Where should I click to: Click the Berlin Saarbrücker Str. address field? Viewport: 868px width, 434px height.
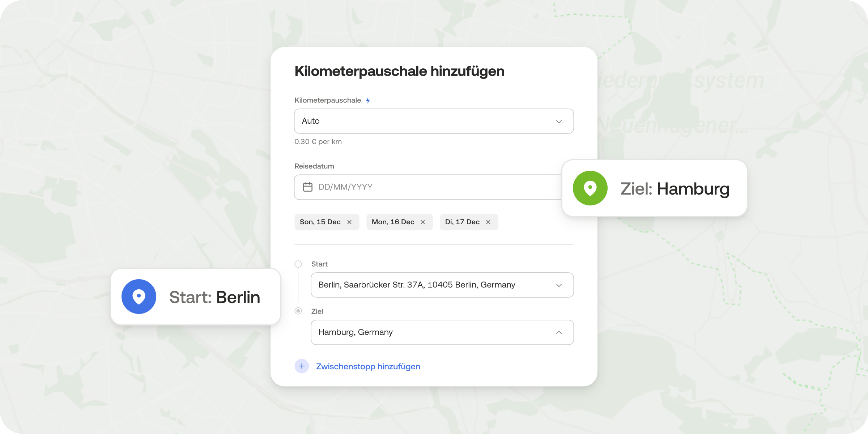pyautogui.click(x=416, y=285)
